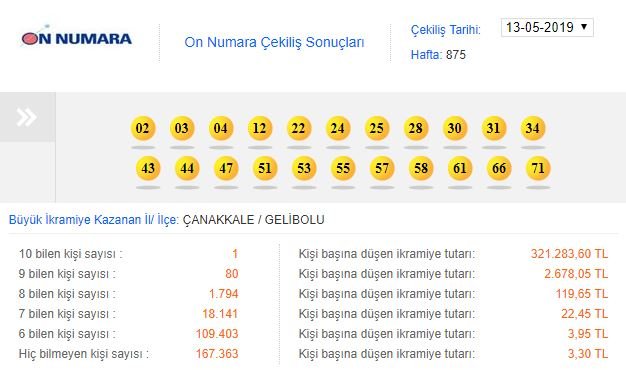Click the 167.363 count value
The width and height of the screenshot is (626, 370).
217,354
